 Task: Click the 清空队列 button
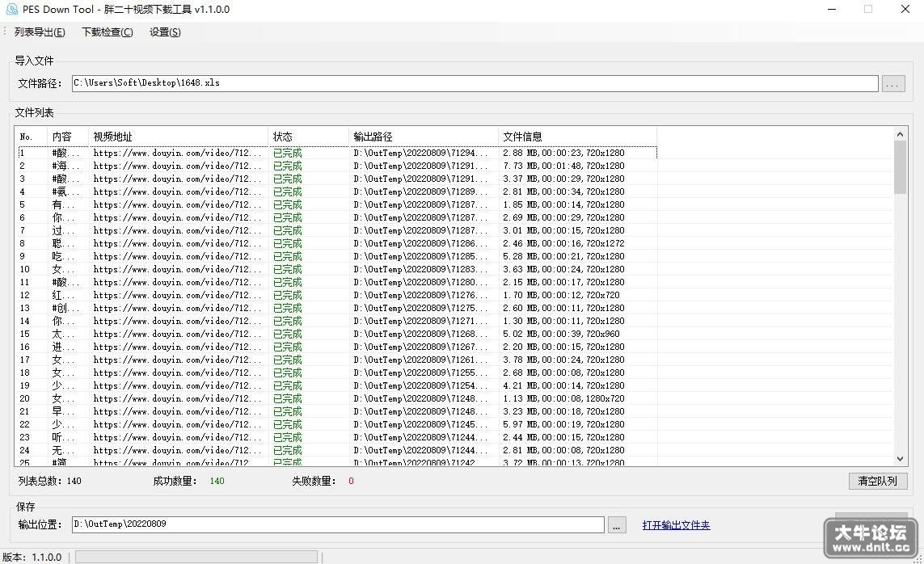(877, 481)
